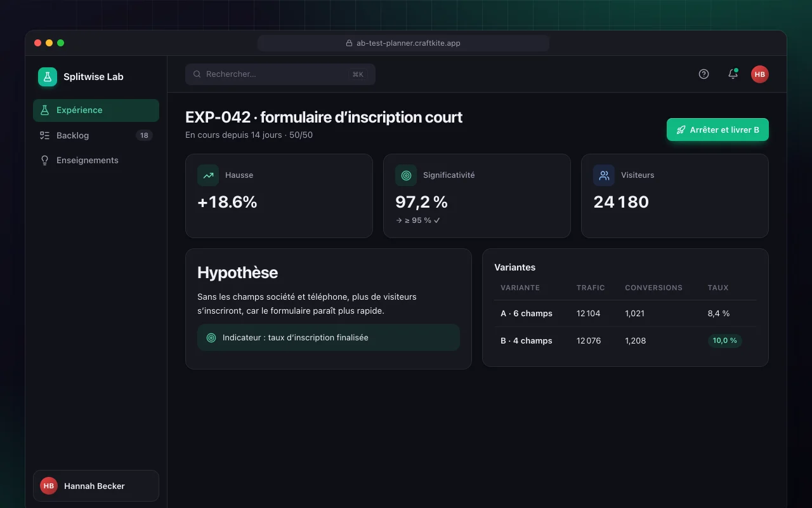Click the Arrêter et livrer B button

coord(717,130)
